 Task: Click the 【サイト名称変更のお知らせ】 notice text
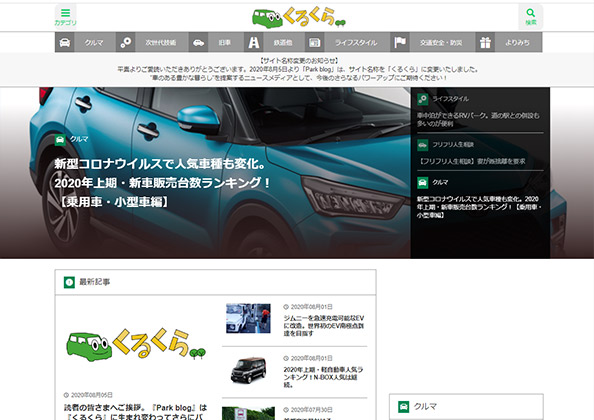tap(299, 61)
